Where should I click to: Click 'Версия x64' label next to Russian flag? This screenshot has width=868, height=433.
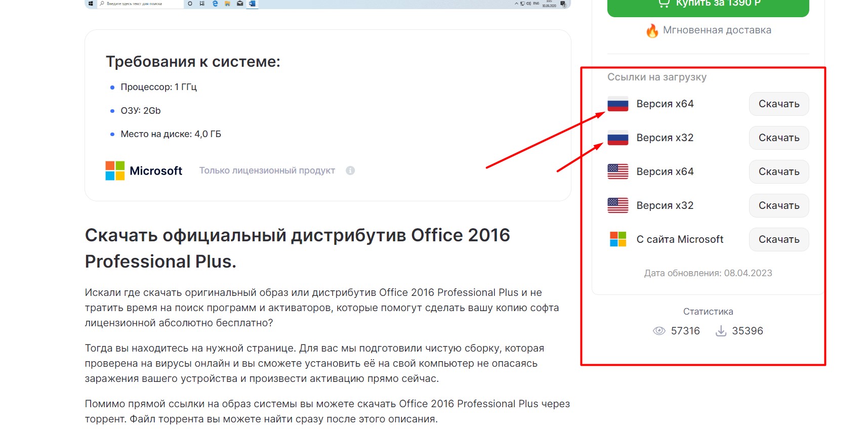(665, 104)
